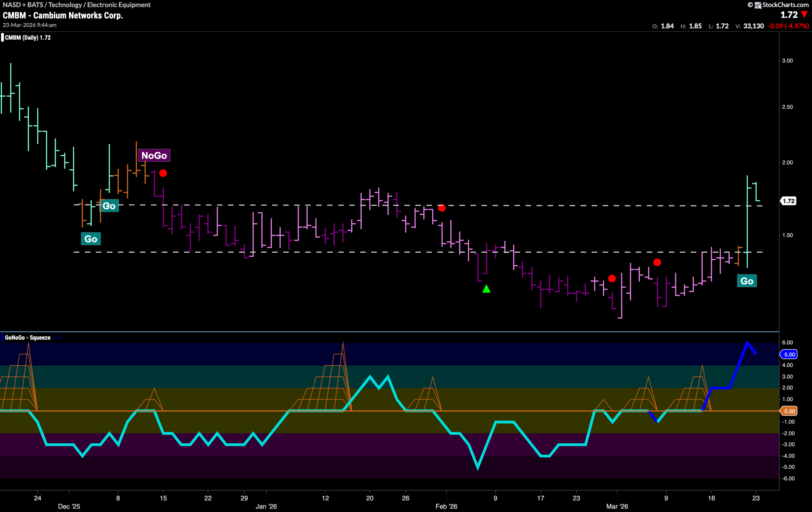
Task: Click the Dec '25 month label
Action: [x=69, y=506]
